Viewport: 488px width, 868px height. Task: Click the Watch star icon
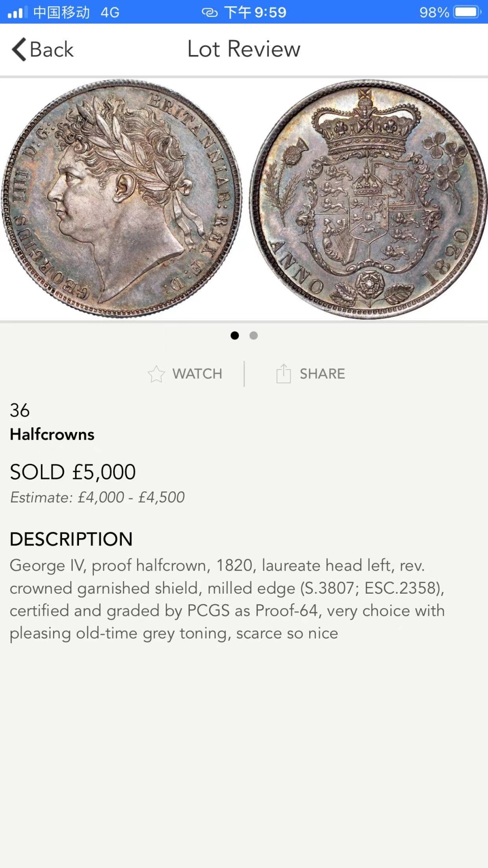tap(156, 374)
